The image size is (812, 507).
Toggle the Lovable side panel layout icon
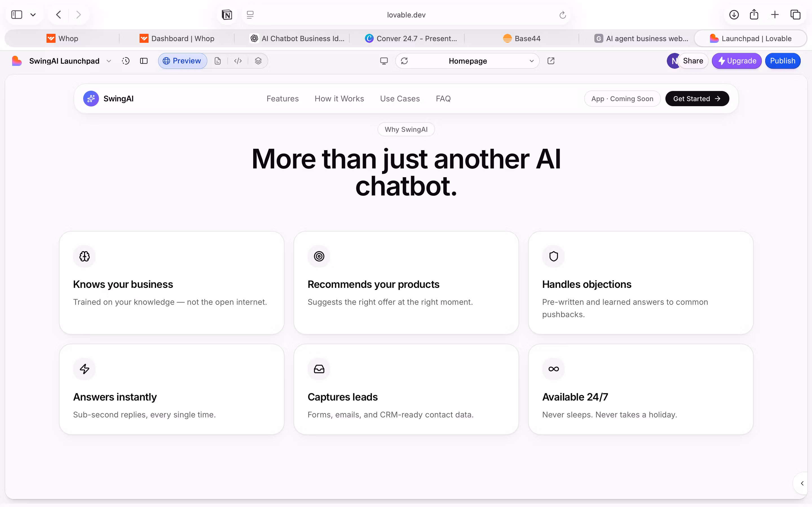pyautogui.click(x=144, y=61)
